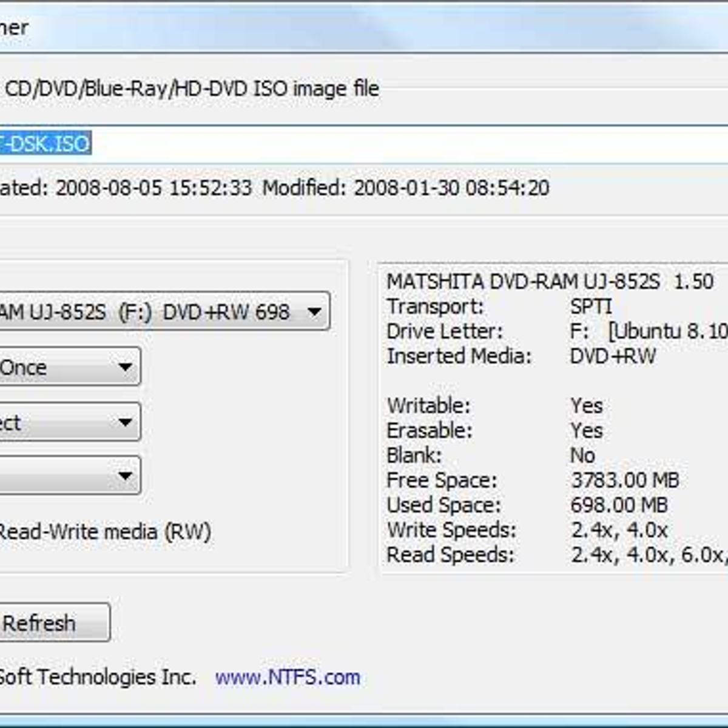Screen dimensions: 728x728
Task: Click the Used Space 698.00 MB value
Action: [619, 505]
